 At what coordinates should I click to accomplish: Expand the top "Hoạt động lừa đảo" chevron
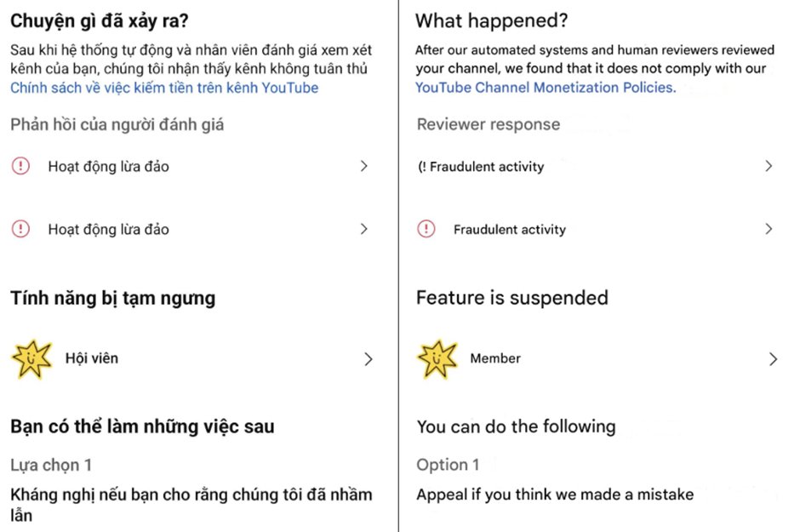364,166
